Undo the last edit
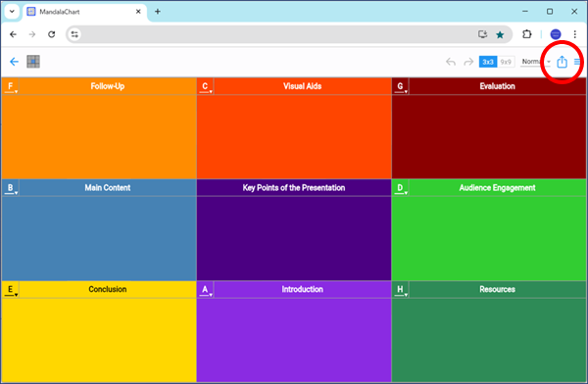The height and width of the screenshot is (384, 588). tap(451, 62)
